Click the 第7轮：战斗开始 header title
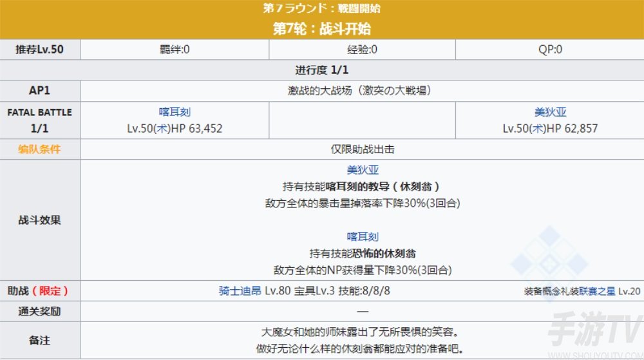This screenshot has width=644, height=360. tap(321, 29)
